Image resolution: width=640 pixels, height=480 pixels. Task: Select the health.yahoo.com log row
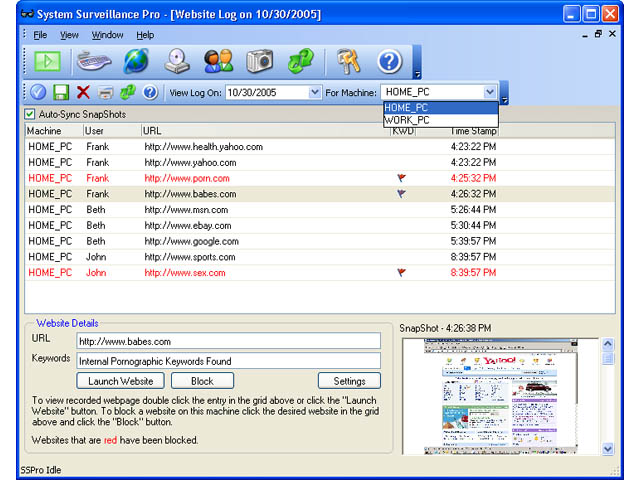[320, 147]
